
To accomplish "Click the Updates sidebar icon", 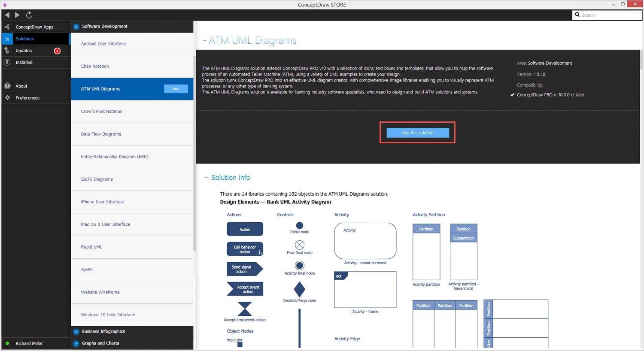I will (x=7, y=51).
